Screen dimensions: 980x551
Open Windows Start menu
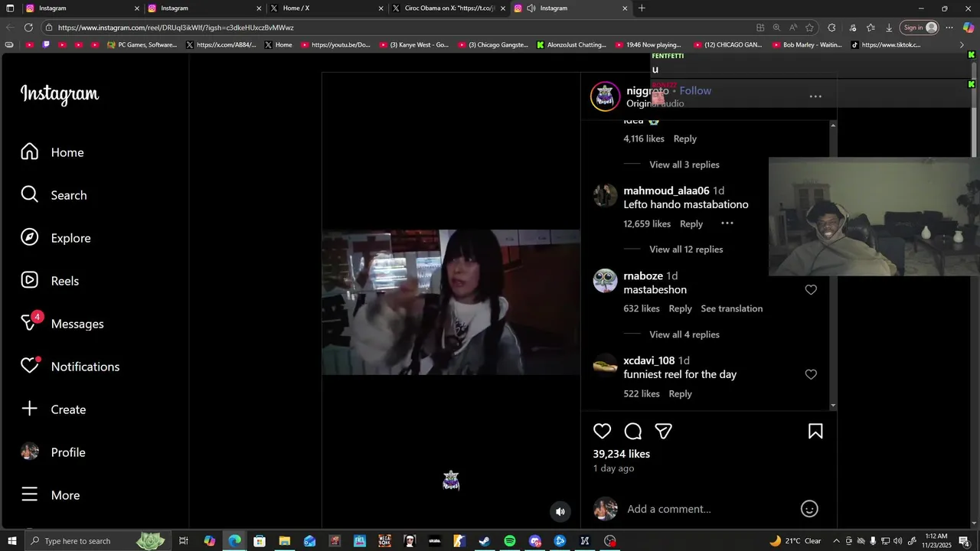[11, 541]
